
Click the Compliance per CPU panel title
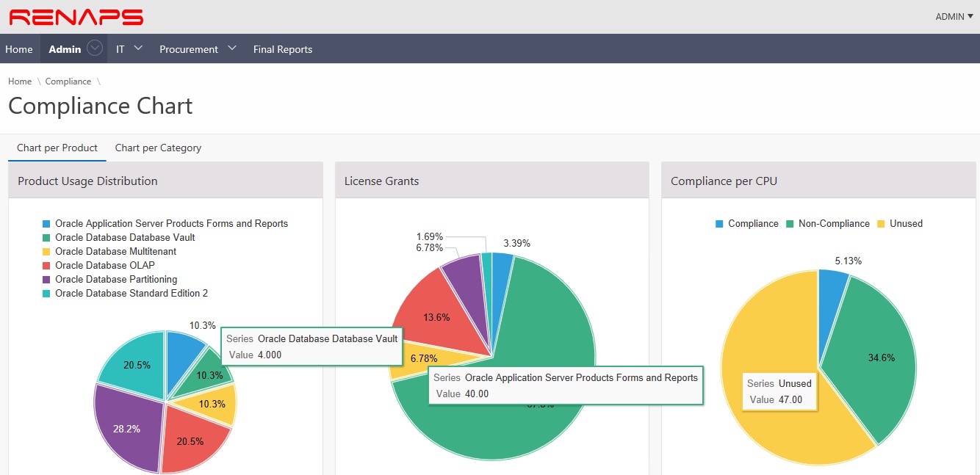724,181
